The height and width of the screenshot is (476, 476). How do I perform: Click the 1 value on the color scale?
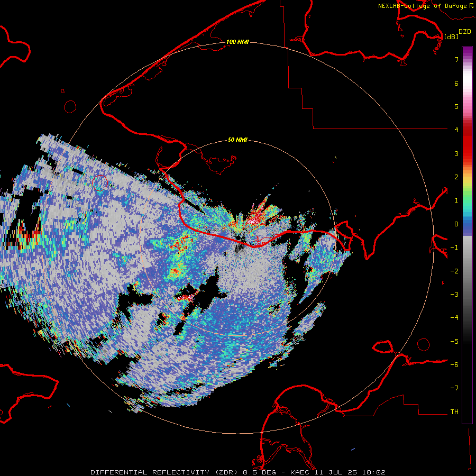tap(456, 200)
